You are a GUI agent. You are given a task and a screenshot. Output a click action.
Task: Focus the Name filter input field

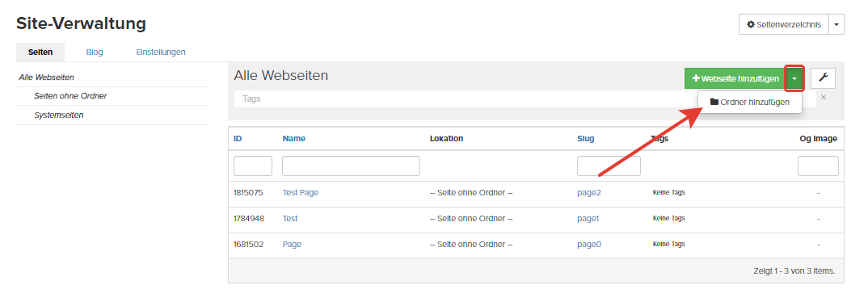[x=351, y=166]
